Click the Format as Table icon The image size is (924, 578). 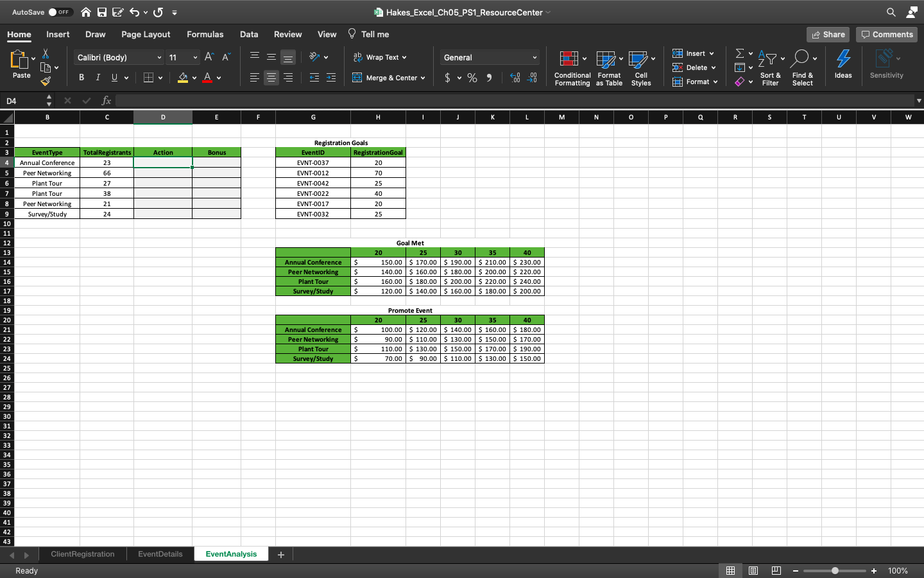609,67
